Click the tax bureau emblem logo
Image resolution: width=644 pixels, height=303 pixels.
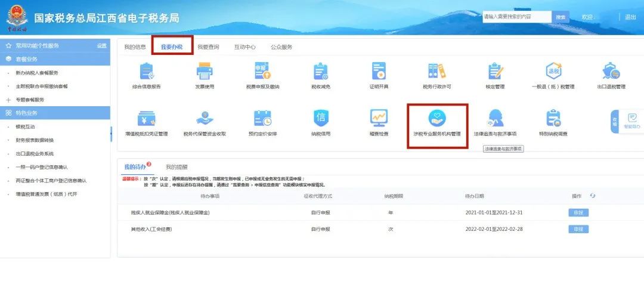coord(17,18)
